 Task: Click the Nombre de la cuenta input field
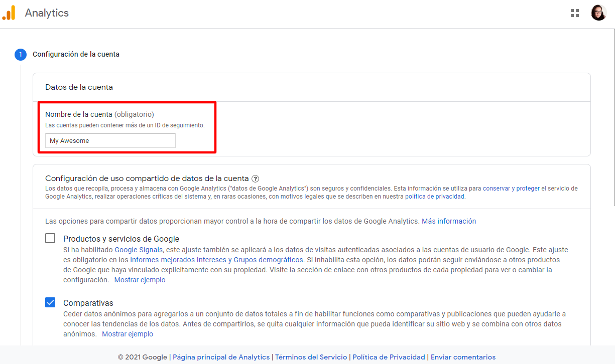110,141
